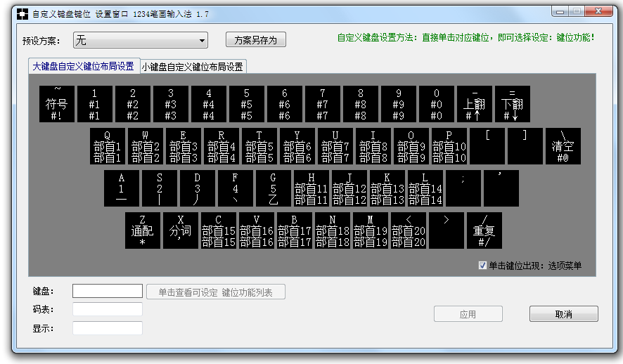The height and width of the screenshot is (364, 623).
Task: Select the X 分词 key tile
Action: (181, 230)
